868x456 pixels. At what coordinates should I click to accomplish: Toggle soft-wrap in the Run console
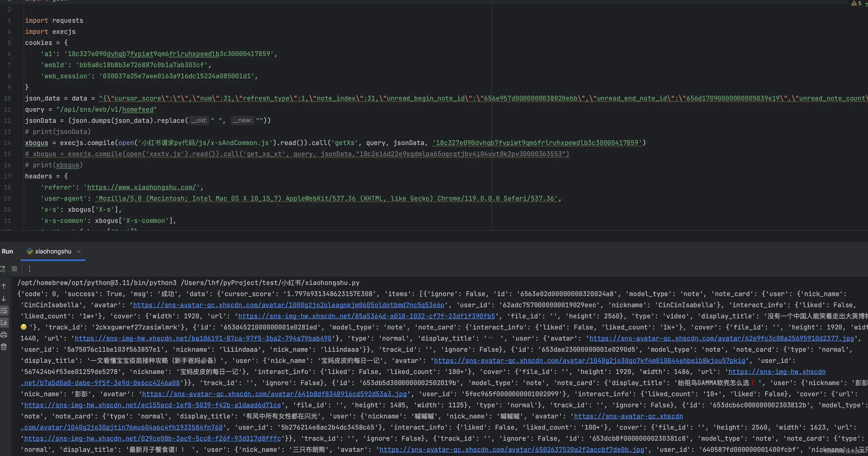click(x=4, y=311)
